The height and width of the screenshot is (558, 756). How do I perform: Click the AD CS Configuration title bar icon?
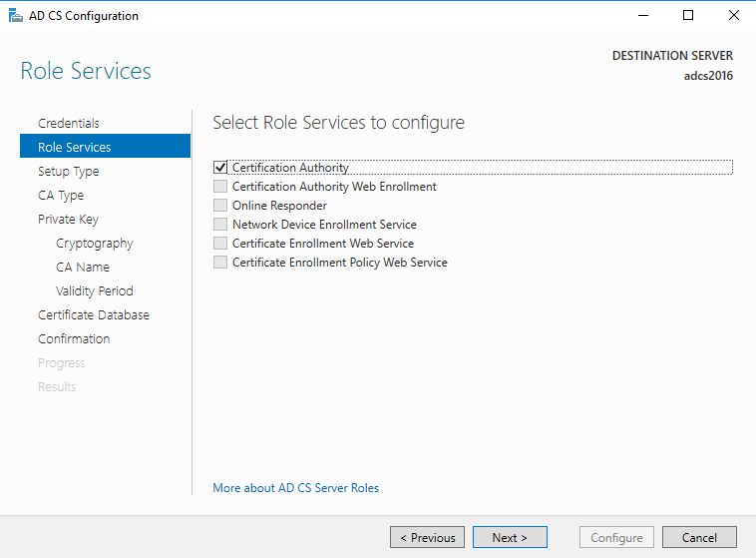(15, 16)
